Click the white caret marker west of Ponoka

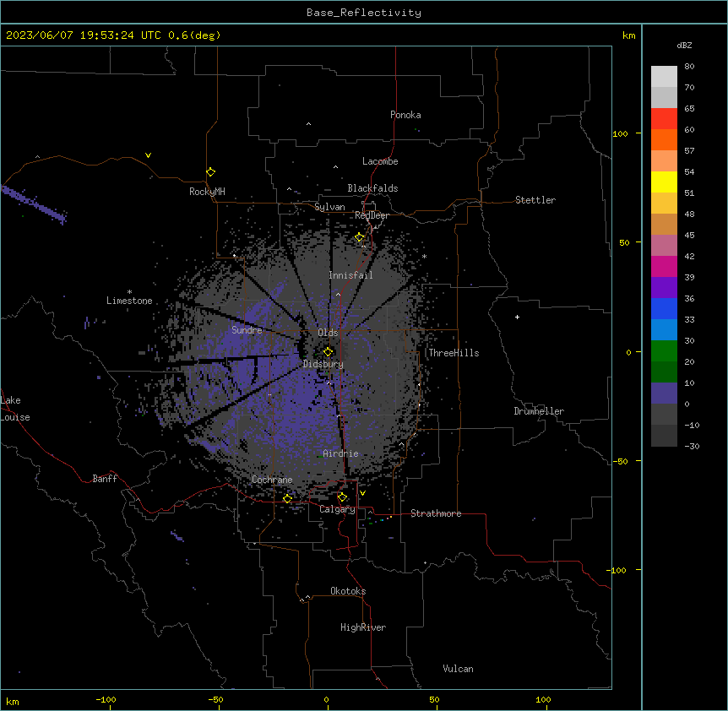tap(308, 124)
